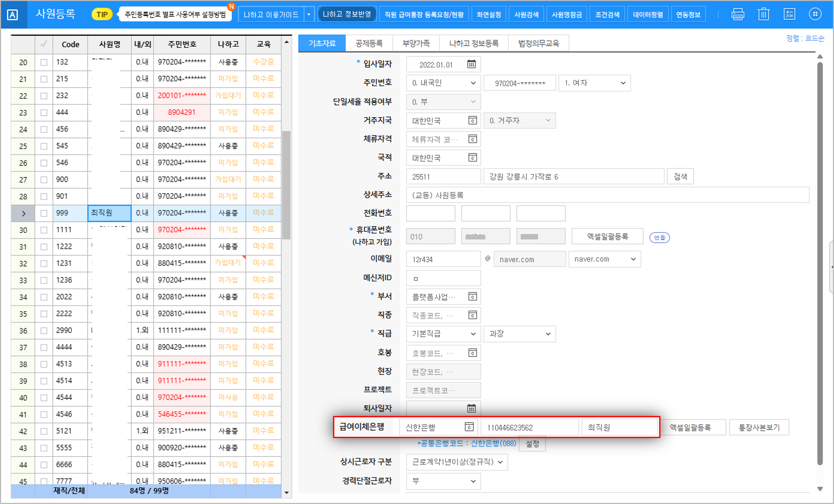
Task: Check the box for Code 2990
Action: point(44,331)
